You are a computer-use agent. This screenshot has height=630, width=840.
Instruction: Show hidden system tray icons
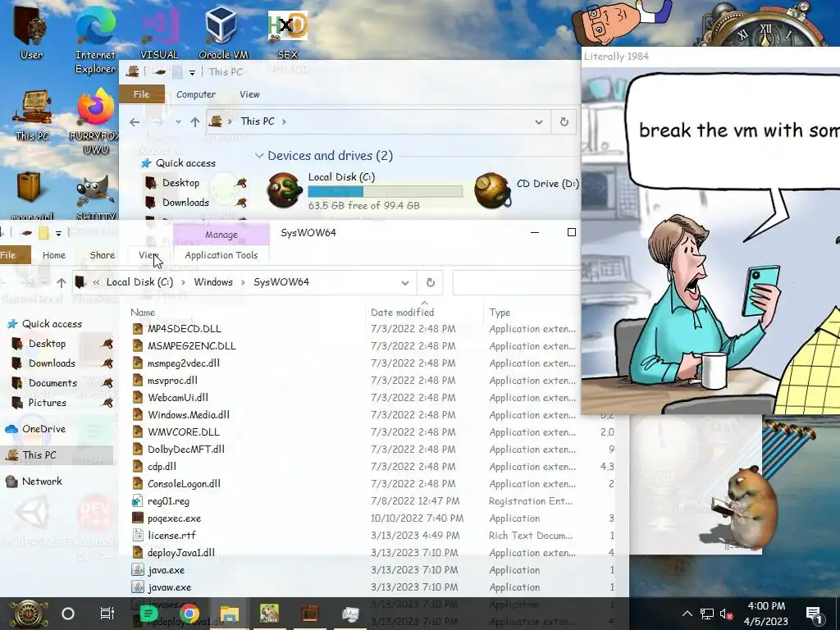tap(687, 614)
